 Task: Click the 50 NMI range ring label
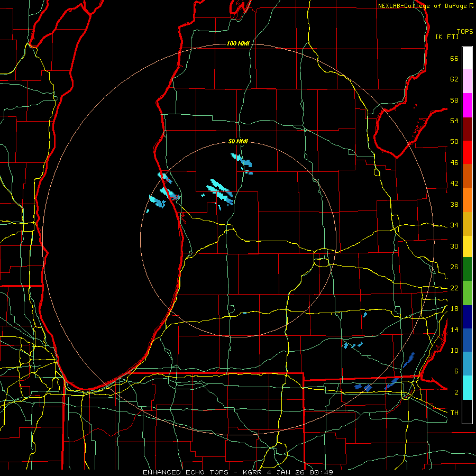click(x=238, y=141)
